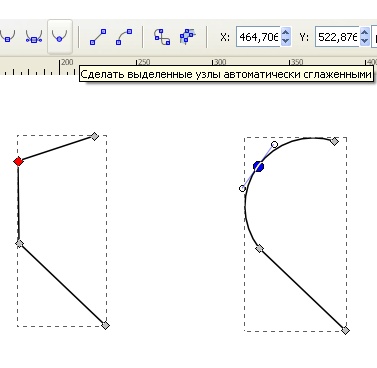Select the red diamond node on left path

pos(18,162)
